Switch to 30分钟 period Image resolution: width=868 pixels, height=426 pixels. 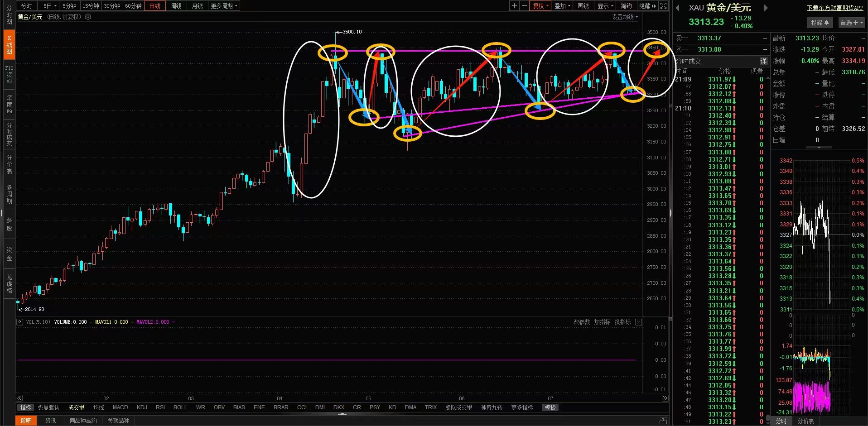(x=112, y=6)
